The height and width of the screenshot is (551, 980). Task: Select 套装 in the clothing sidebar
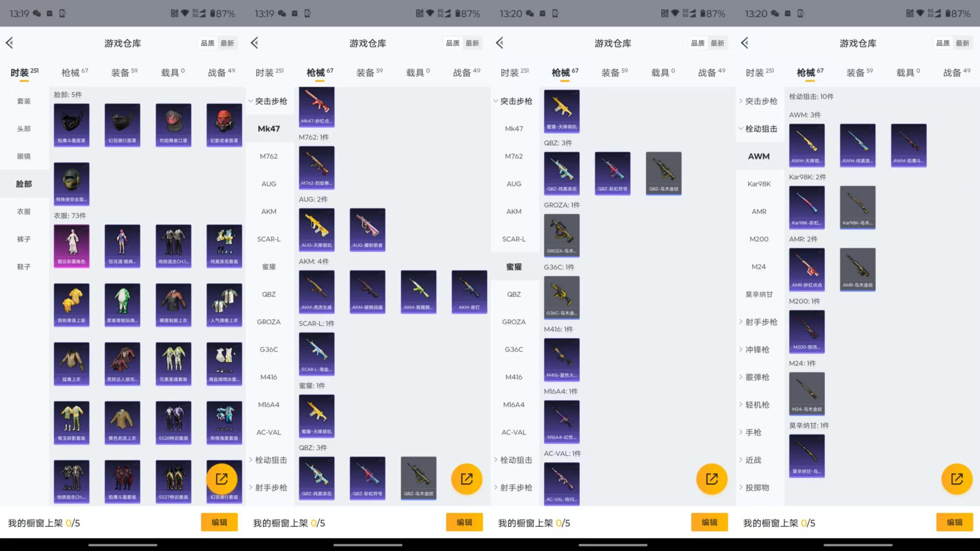pyautogui.click(x=24, y=101)
